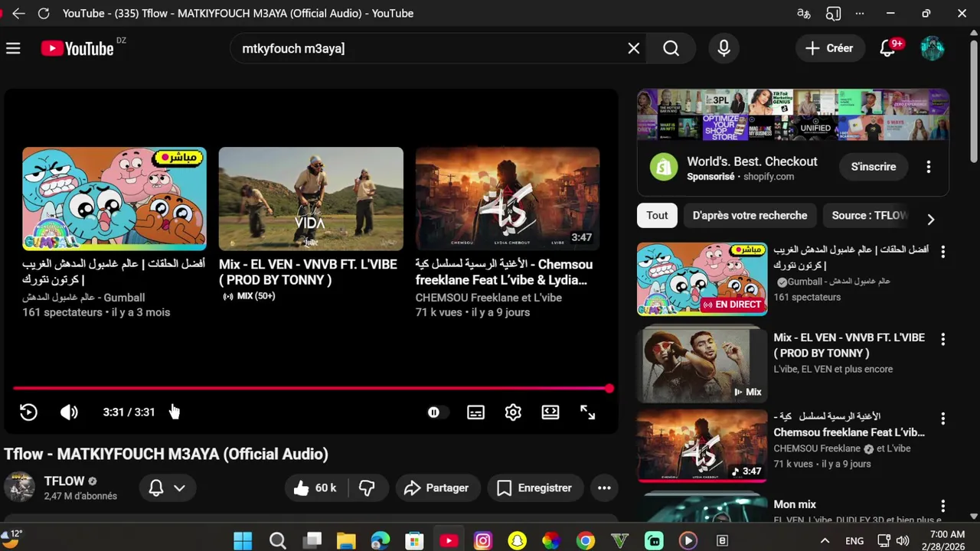The height and width of the screenshot is (551, 980).
Task: Open Shopify ad banner image
Action: [x=793, y=115]
